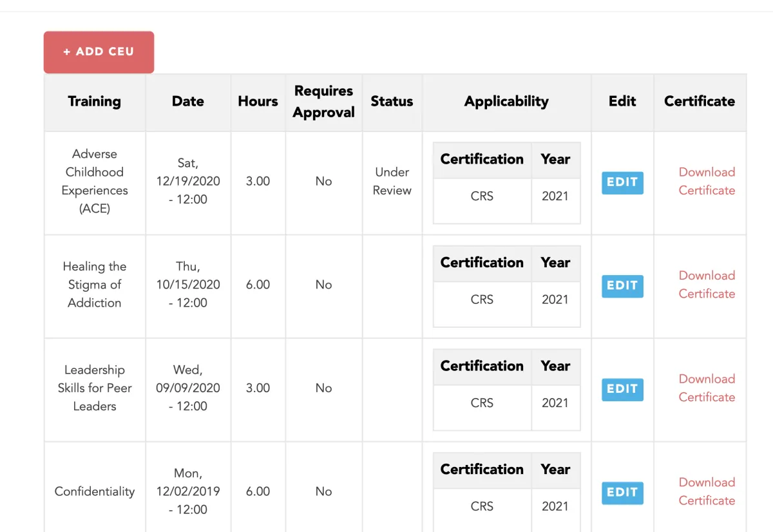Click the Date column header
Image resolution: width=773 pixels, height=532 pixels.
tap(188, 102)
